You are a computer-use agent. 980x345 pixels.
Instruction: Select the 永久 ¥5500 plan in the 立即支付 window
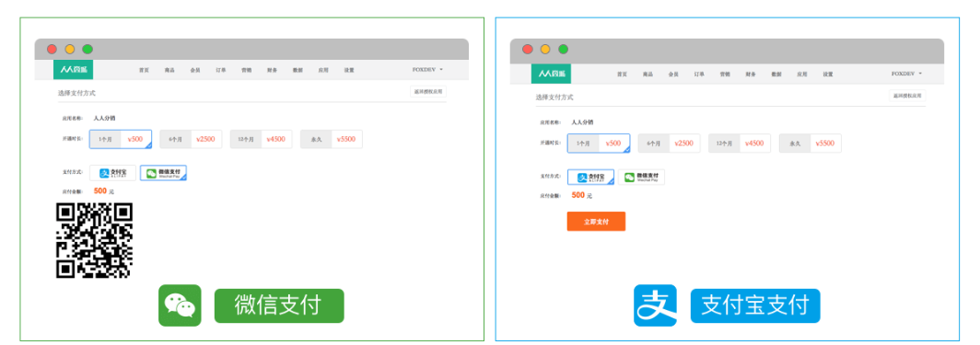[x=810, y=144]
